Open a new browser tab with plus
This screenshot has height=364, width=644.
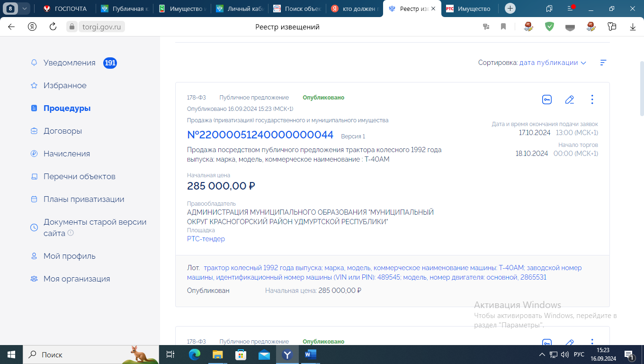510,9
